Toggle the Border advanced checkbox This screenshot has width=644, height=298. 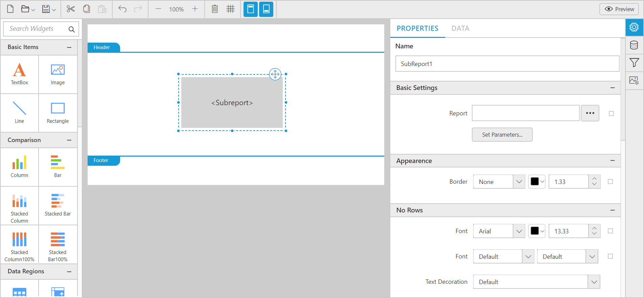click(x=610, y=182)
